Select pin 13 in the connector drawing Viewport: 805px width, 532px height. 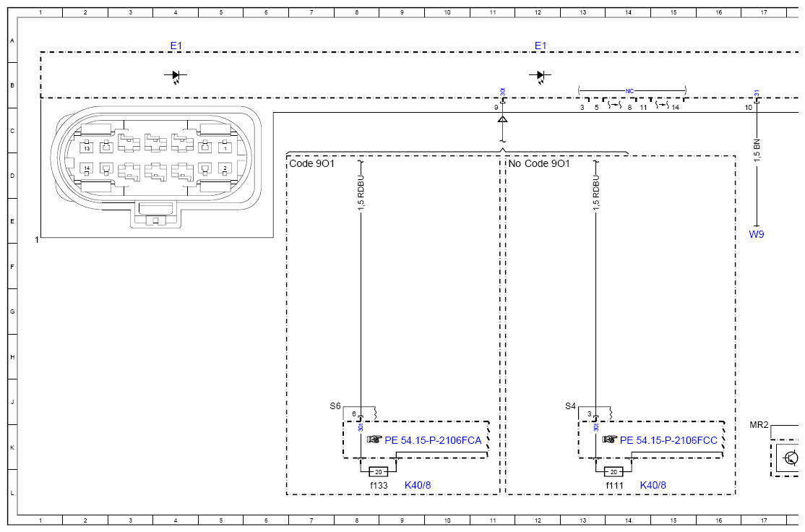pyautogui.click(x=87, y=148)
